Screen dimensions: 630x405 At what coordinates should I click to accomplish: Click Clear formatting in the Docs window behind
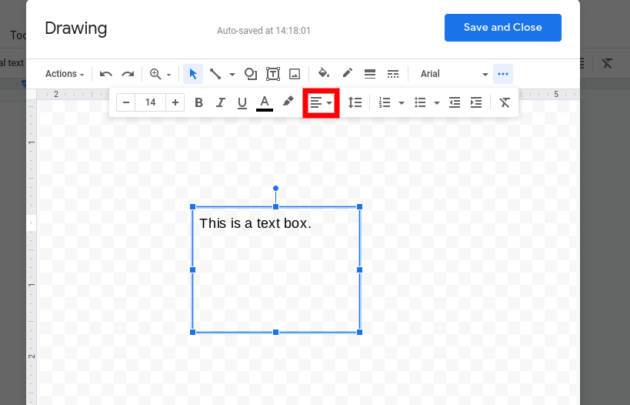607,63
